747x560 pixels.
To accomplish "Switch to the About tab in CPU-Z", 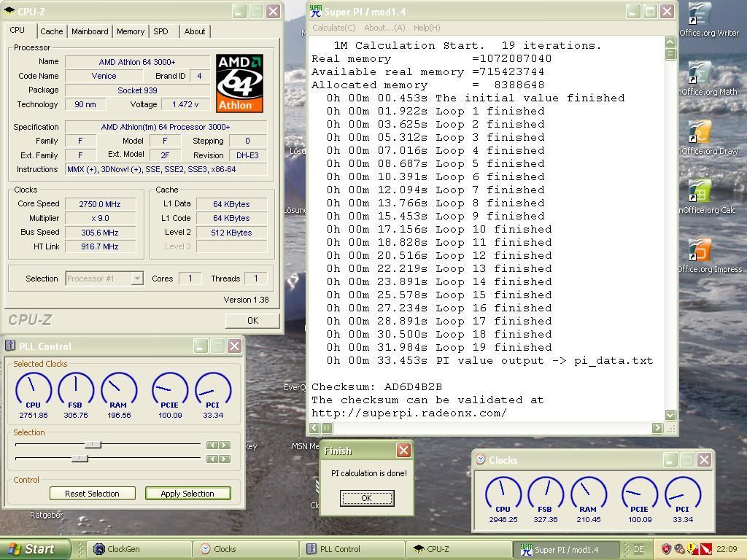I will (194, 31).
